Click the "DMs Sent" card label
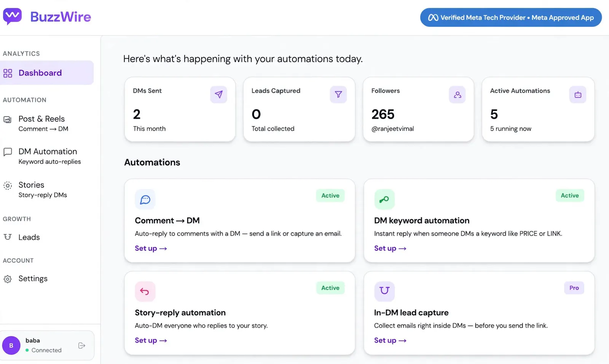The image size is (609, 364). coord(147,91)
